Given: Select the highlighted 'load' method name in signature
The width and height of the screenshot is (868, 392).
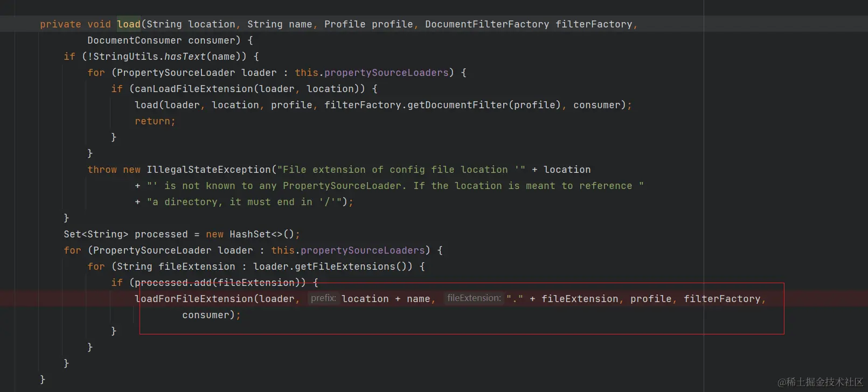Looking at the screenshot, I should pyautogui.click(x=129, y=24).
